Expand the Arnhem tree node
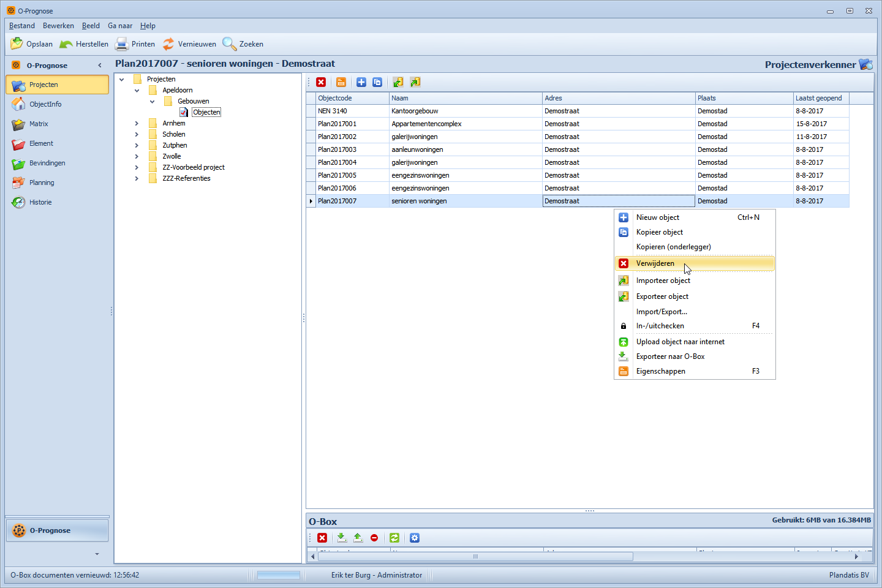 click(x=137, y=123)
